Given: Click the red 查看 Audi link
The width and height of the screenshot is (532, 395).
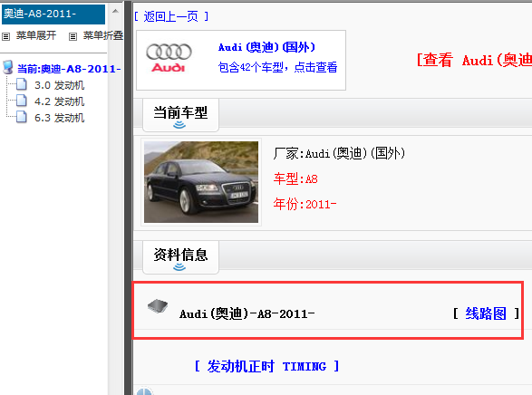Looking at the screenshot, I should tap(474, 61).
